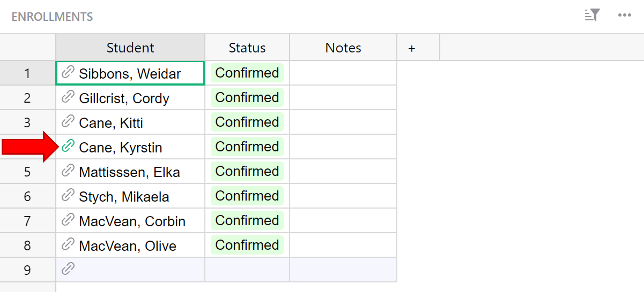Open the sort and filter options icon
This screenshot has width=644, height=292.
pyautogui.click(x=592, y=15)
